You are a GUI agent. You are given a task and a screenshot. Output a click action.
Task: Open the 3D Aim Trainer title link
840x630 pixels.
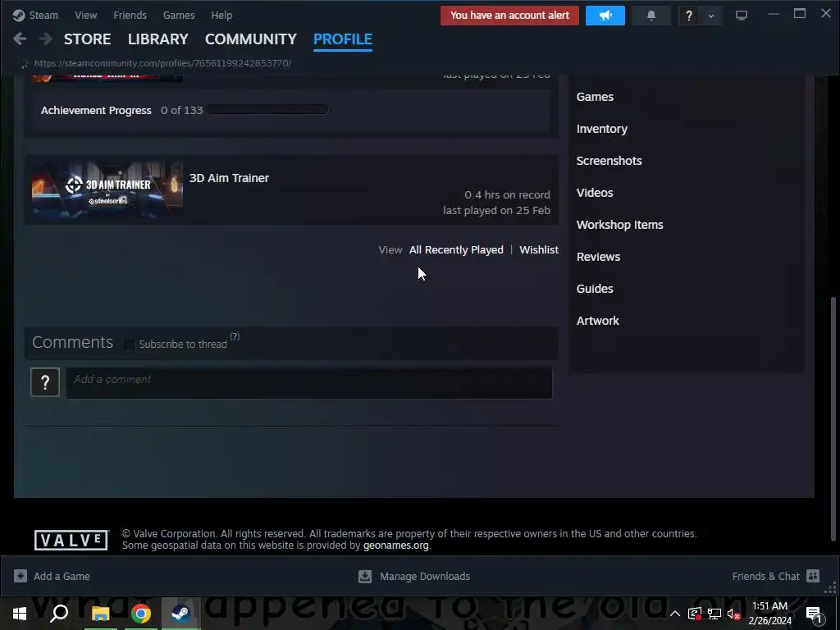click(x=229, y=178)
